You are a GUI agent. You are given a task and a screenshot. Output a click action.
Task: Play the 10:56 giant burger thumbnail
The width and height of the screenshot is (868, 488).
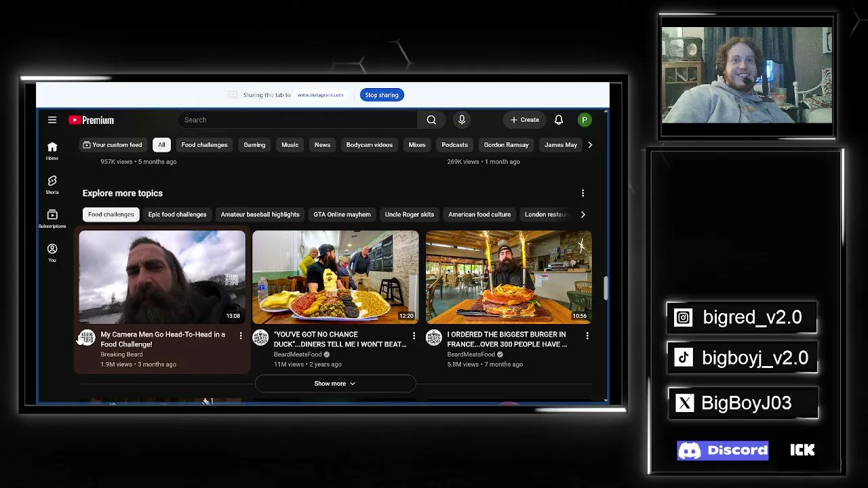509,277
